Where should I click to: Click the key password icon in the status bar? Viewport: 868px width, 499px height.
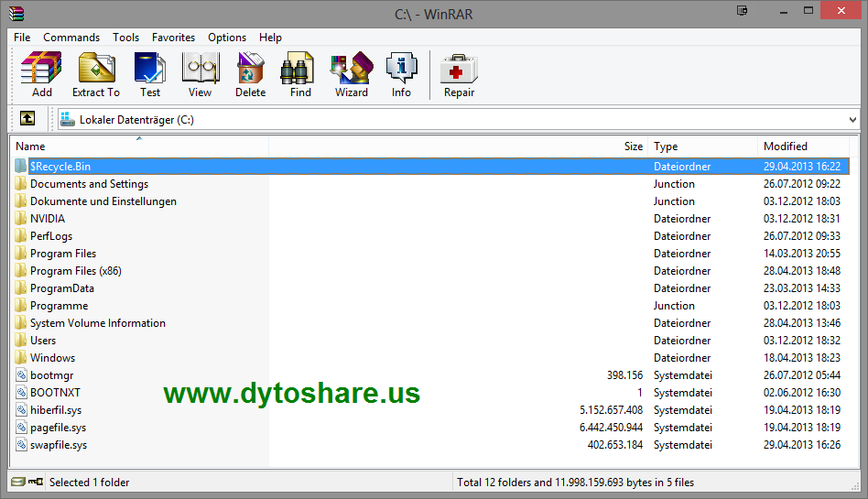click(36, 482)
